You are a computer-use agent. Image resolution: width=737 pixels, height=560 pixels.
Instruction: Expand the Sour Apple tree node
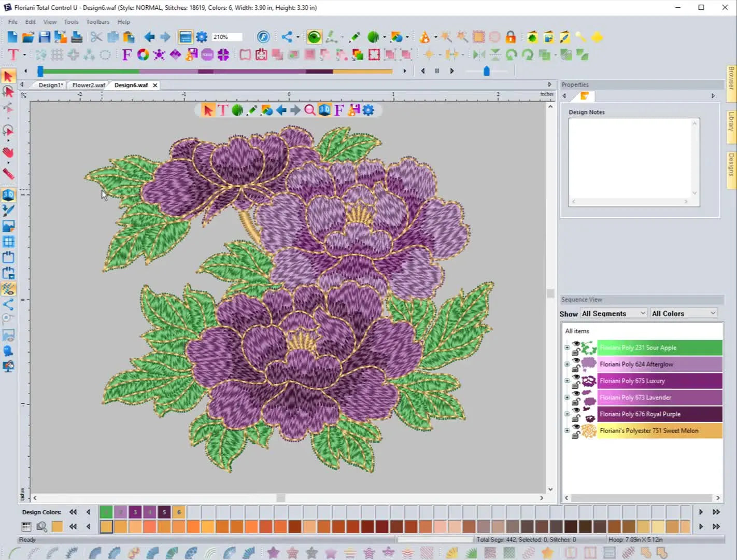tap(567, 348)
